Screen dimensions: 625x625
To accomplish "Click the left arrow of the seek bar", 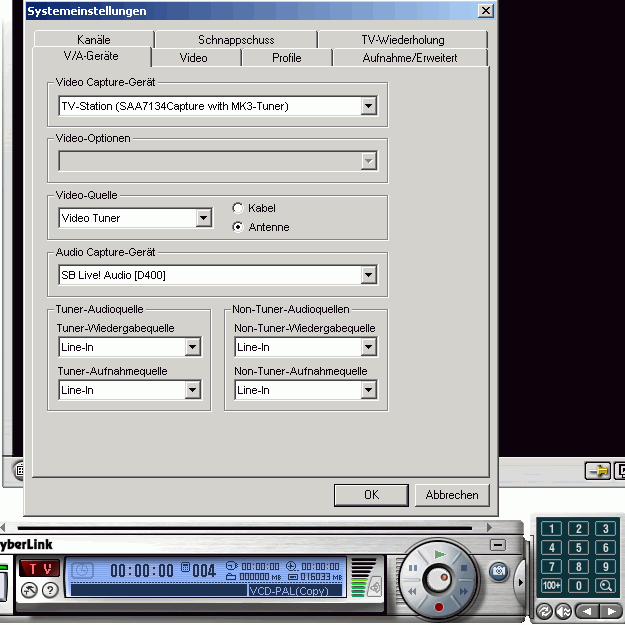I will click(3, 528).
